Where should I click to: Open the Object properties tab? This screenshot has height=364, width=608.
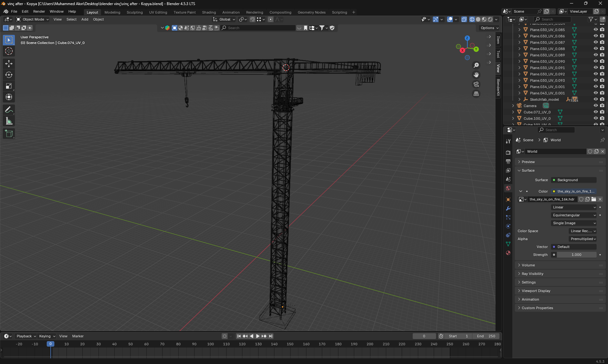click(x=508, y=200)
